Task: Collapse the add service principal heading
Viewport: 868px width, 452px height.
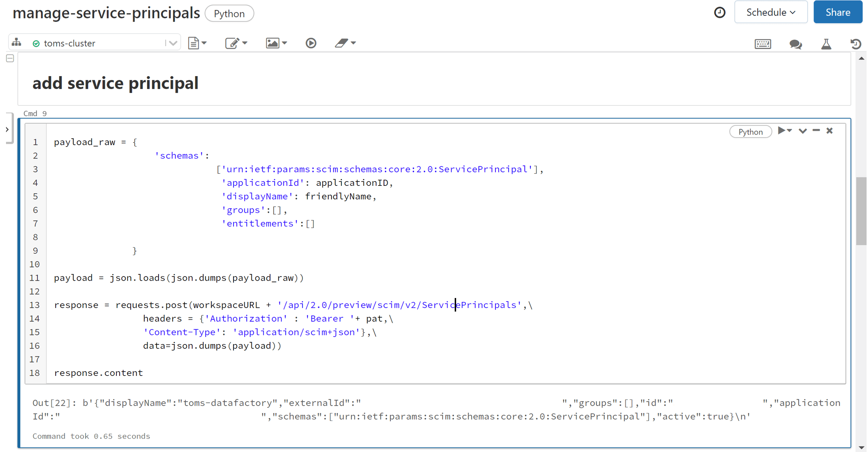Action: coord(10,58)
